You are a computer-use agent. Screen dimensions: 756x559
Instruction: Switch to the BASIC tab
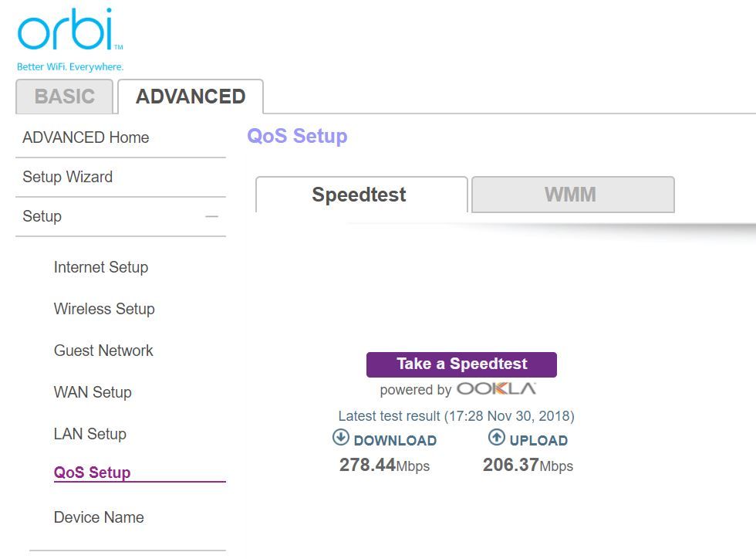[x=65, y=97]
